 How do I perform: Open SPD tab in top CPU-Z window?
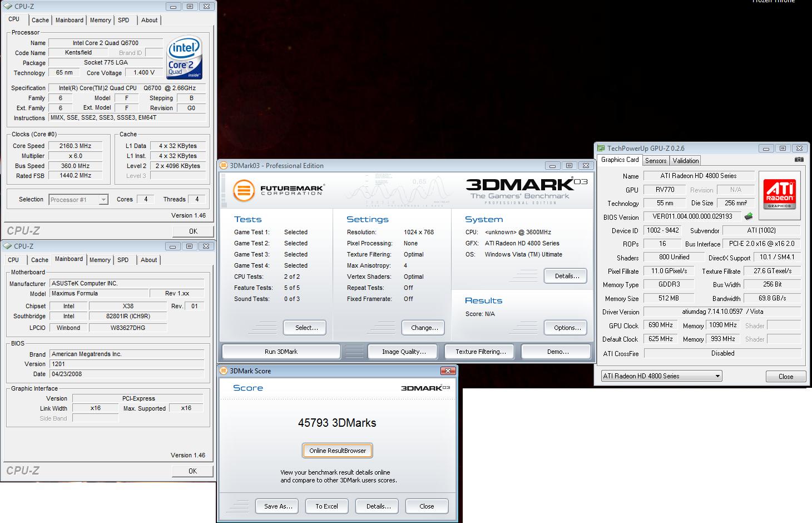tap(123, 20)
